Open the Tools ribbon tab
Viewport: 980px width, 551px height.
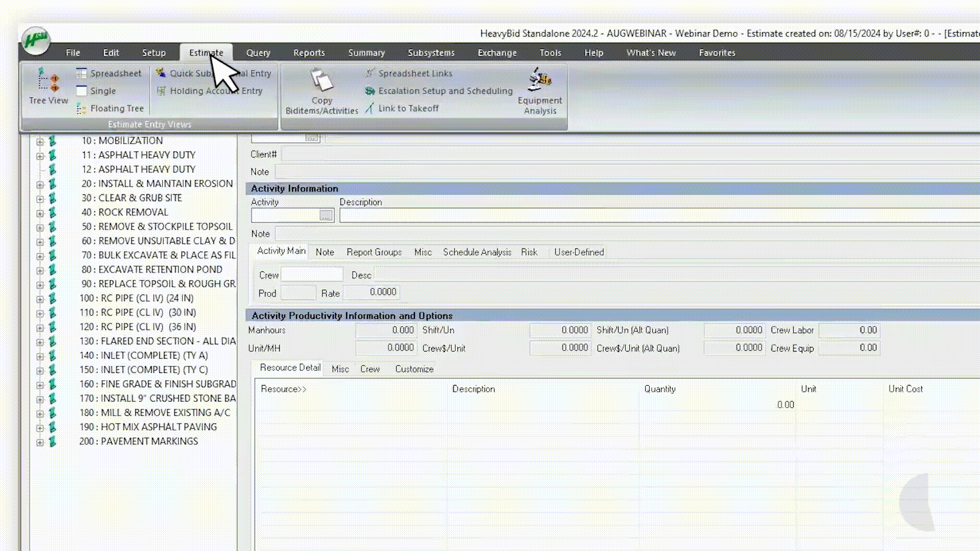550,53
